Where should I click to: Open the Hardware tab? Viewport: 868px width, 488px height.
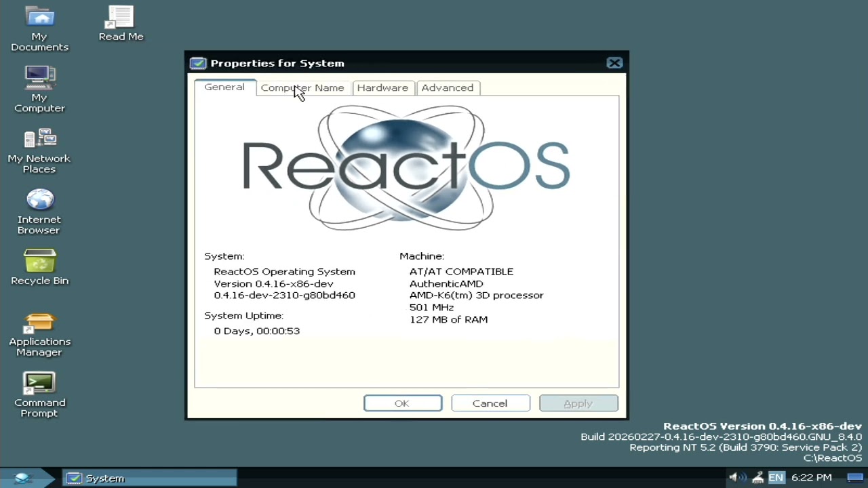[382, 87]
